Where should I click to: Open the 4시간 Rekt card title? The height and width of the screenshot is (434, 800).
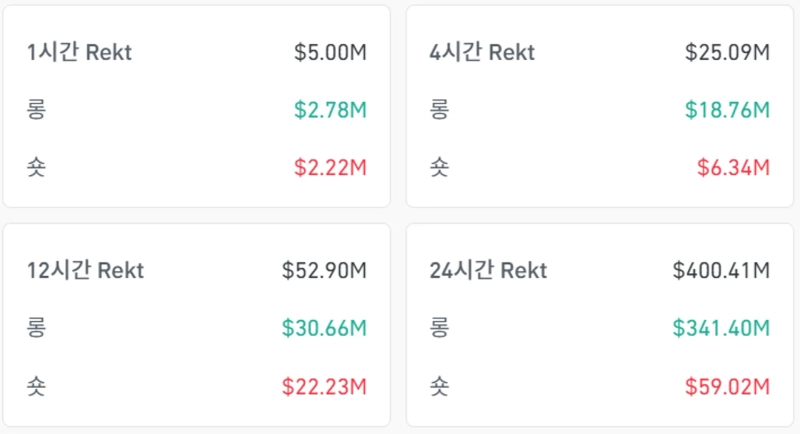click(481, 52)
